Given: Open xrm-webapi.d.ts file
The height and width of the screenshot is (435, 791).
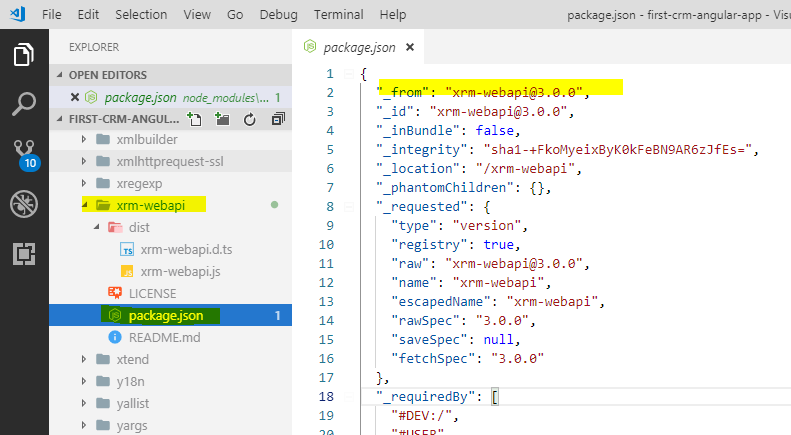Looking at the screenshot, I should coord(187,249).
